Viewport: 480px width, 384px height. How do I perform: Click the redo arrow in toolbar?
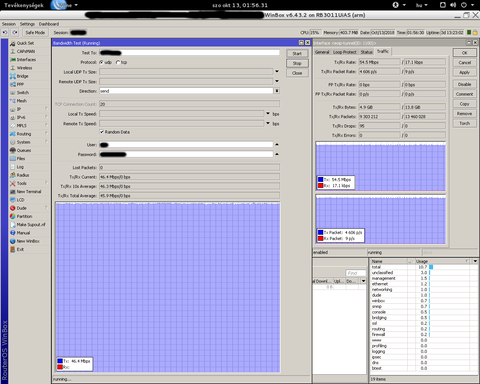click(x=15, y=32)
